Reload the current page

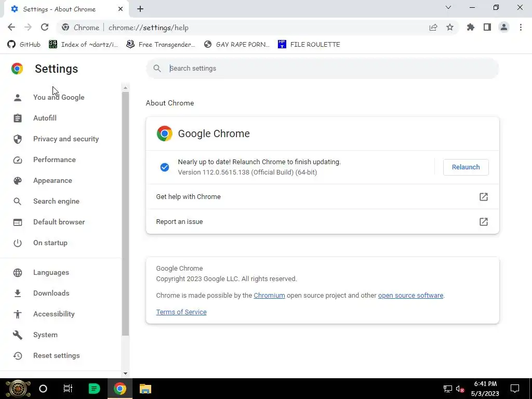(45, 27)
